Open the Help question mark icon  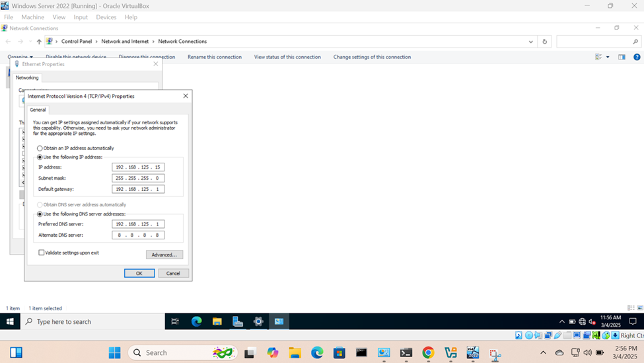coord(637,57)
